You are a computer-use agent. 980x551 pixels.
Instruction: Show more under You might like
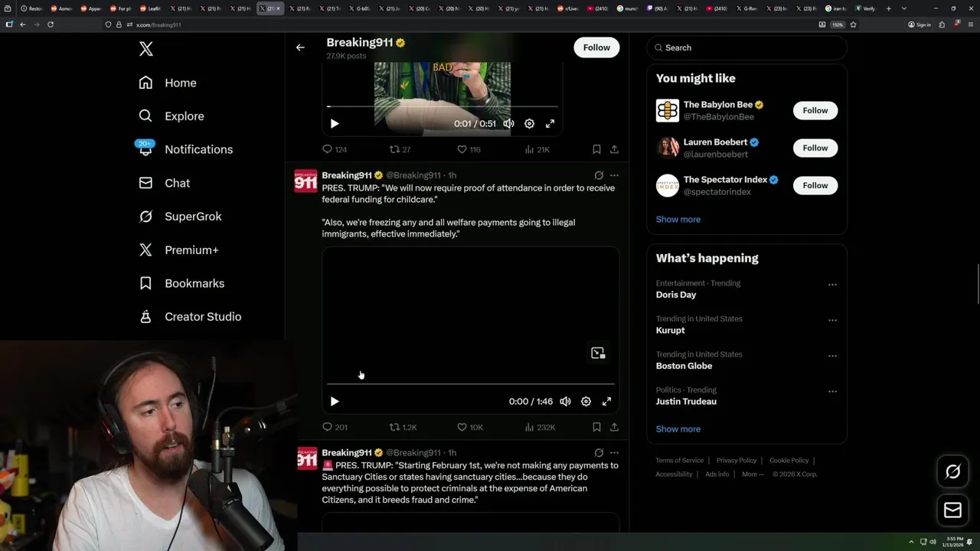(678, 219)
